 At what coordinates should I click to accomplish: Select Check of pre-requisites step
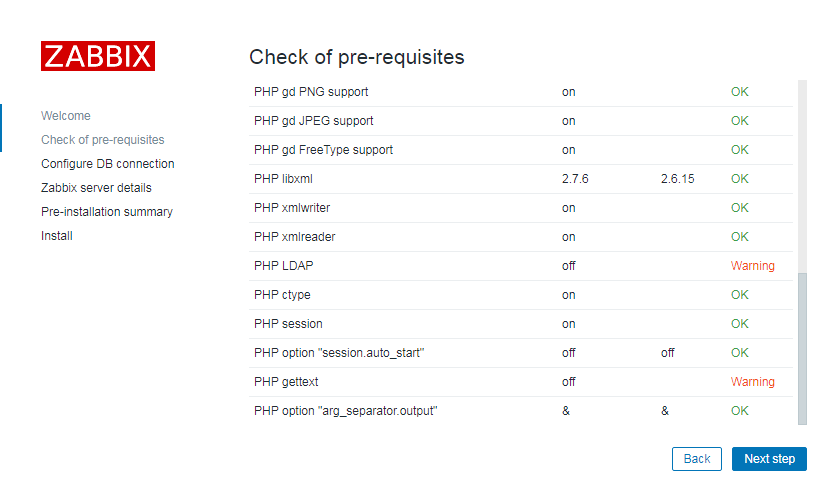pyautogui.click(x=103, y=139)
